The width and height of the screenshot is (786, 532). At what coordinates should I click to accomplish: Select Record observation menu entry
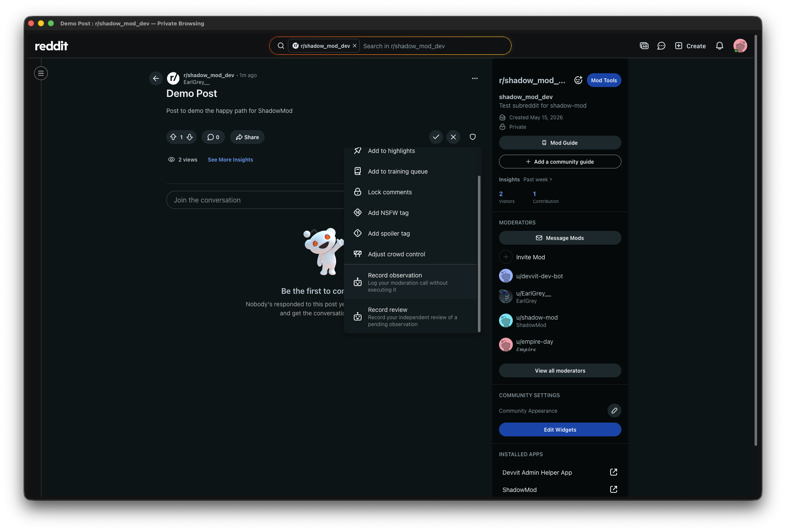click(410, 282)
